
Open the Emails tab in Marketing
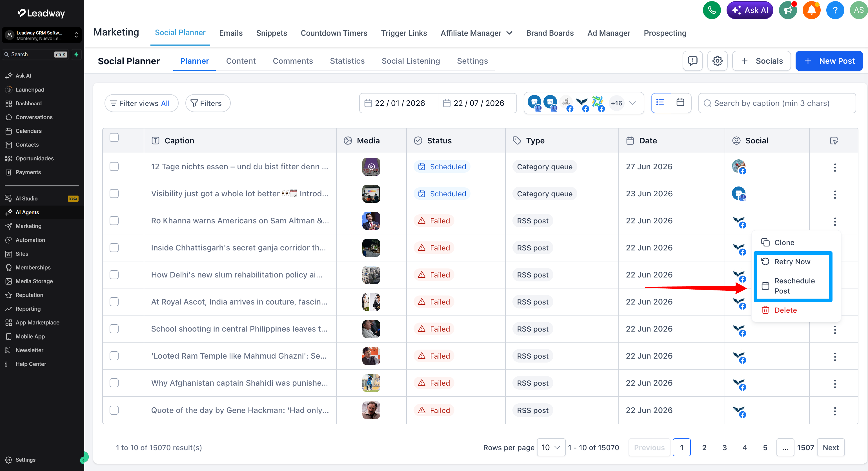(231, 33)
